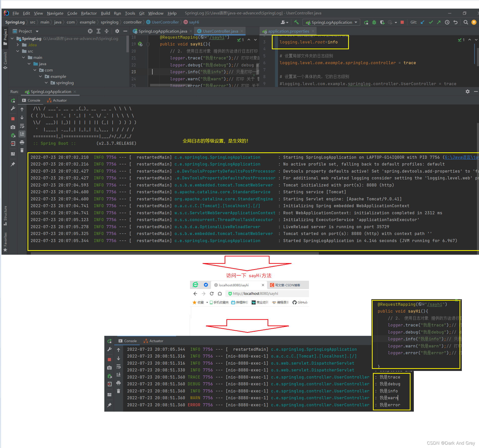Screen dimensions: 479x448
Task: Click Expand All icon in Project panel
Action: (x=99, y=31)
